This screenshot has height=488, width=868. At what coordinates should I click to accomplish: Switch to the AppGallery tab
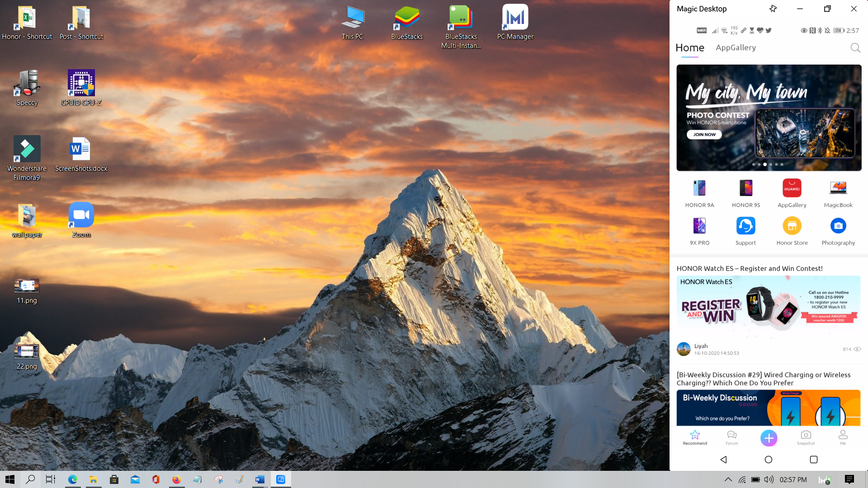[736, 48]
